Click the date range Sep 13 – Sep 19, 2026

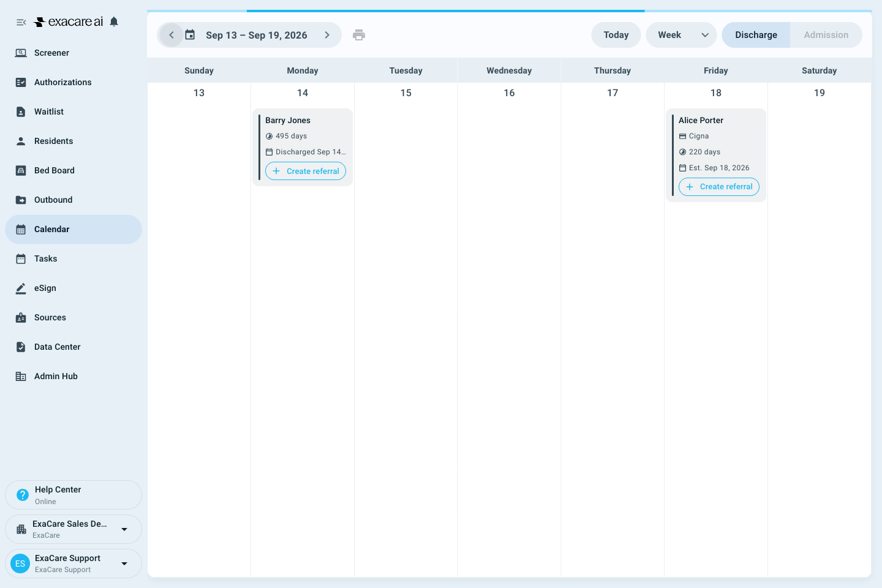257,36
